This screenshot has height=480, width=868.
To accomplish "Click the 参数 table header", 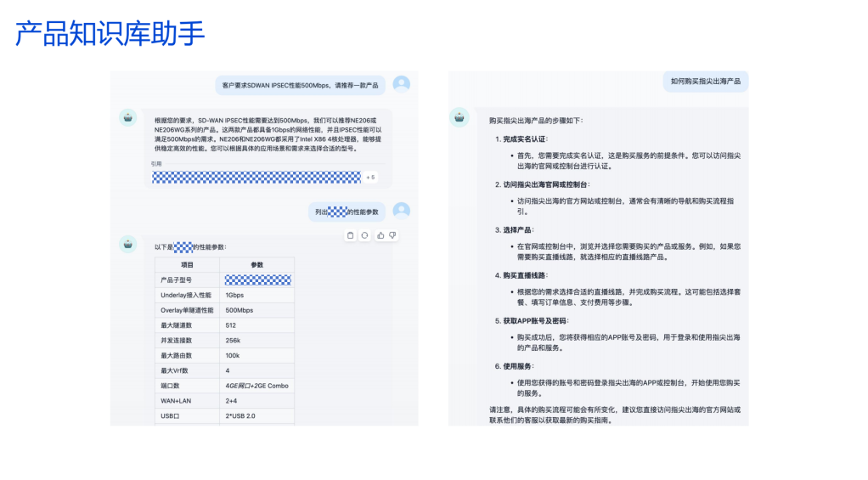I will [256, 264].
